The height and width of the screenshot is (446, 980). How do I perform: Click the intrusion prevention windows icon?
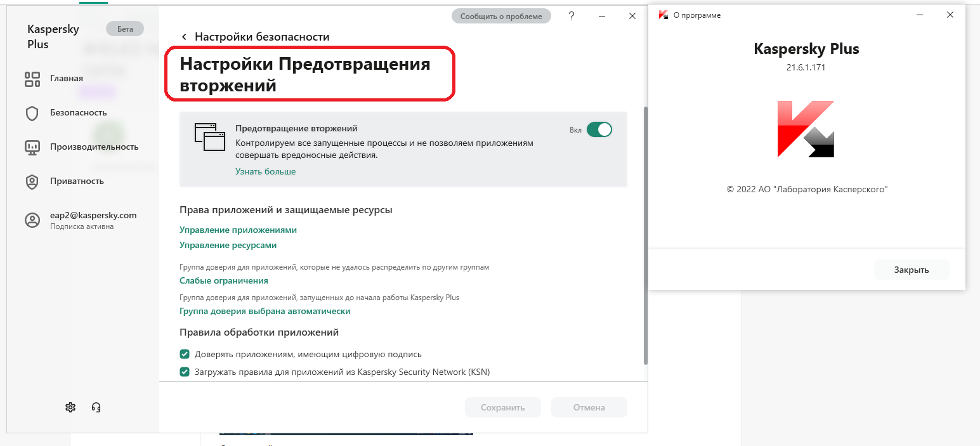(x=210, y=136)
